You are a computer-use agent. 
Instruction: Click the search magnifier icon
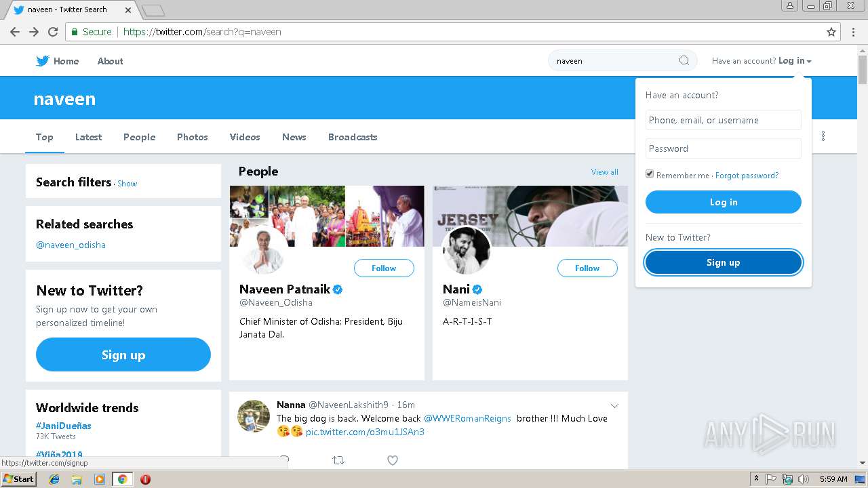point(684,60)
